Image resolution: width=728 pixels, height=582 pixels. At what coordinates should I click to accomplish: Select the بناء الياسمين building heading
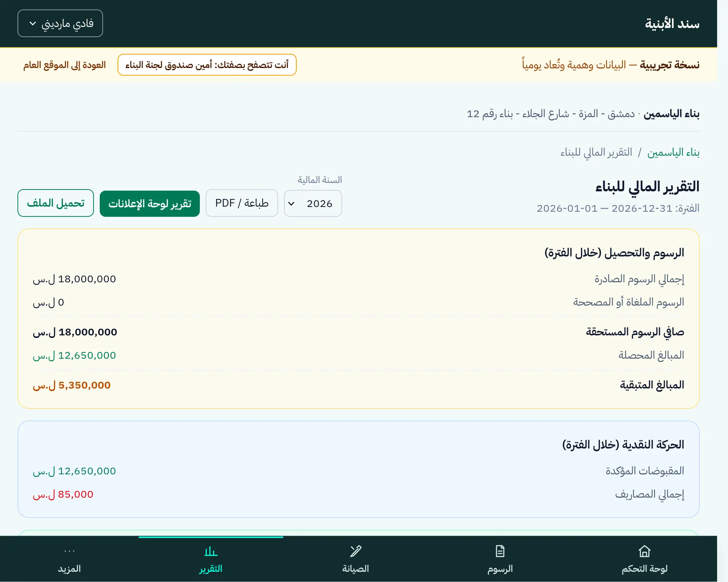pyautogui.click(x=672, y=114)
